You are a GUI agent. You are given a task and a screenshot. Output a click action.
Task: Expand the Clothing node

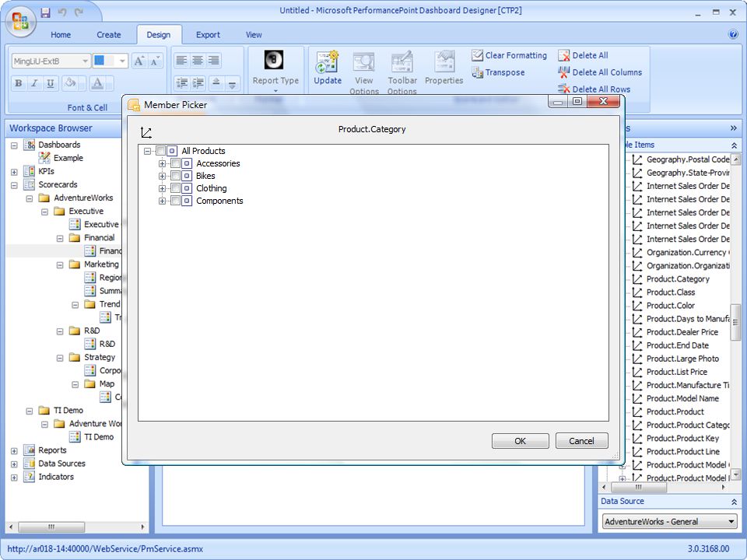[x=162, y=188]
